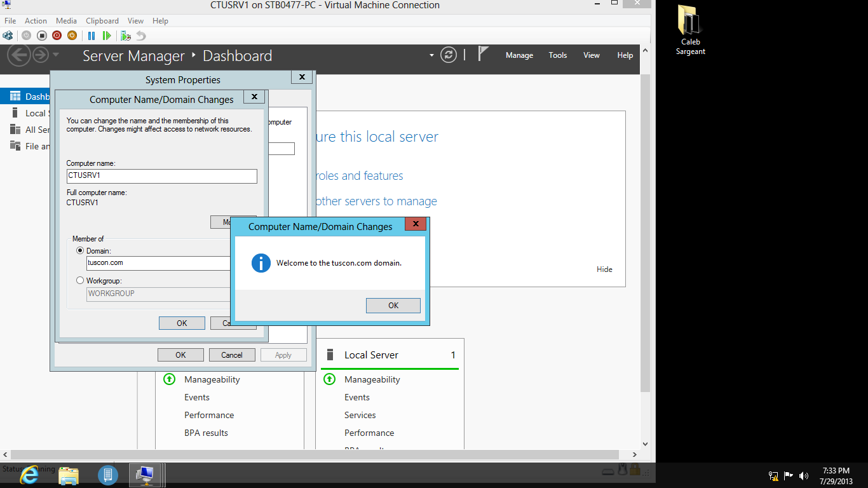Click the red Shut Down icon in the VM toolbar
This screenshot has width=868, height=488.
click(57, 36)
